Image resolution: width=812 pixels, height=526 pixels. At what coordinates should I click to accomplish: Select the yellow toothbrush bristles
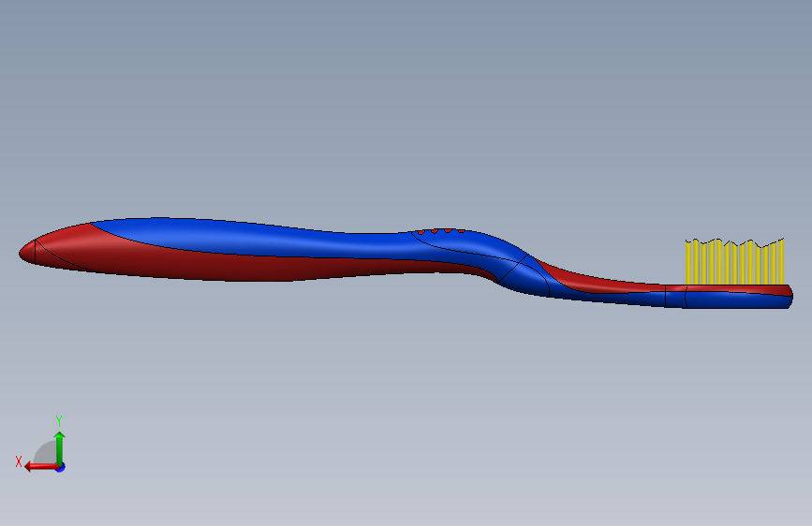[734, 261]
